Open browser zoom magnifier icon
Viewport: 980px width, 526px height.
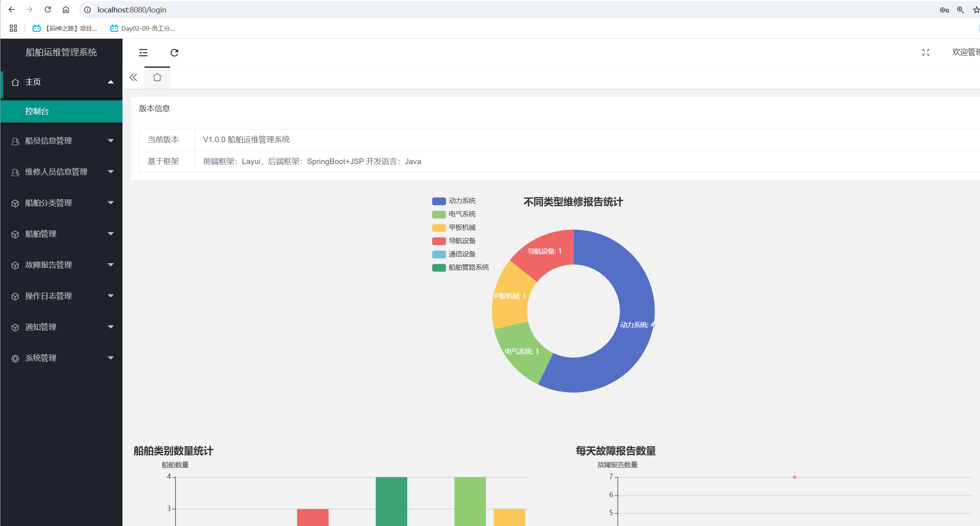(960, 10)
